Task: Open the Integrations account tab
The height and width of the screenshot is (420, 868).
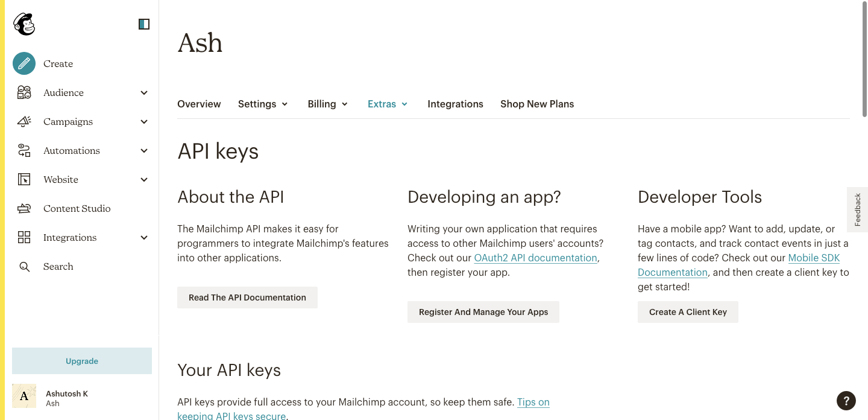Action: click(455, 104)
